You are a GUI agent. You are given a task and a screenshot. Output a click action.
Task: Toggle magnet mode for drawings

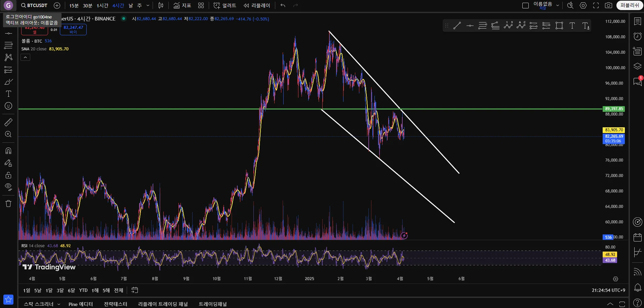8,150
